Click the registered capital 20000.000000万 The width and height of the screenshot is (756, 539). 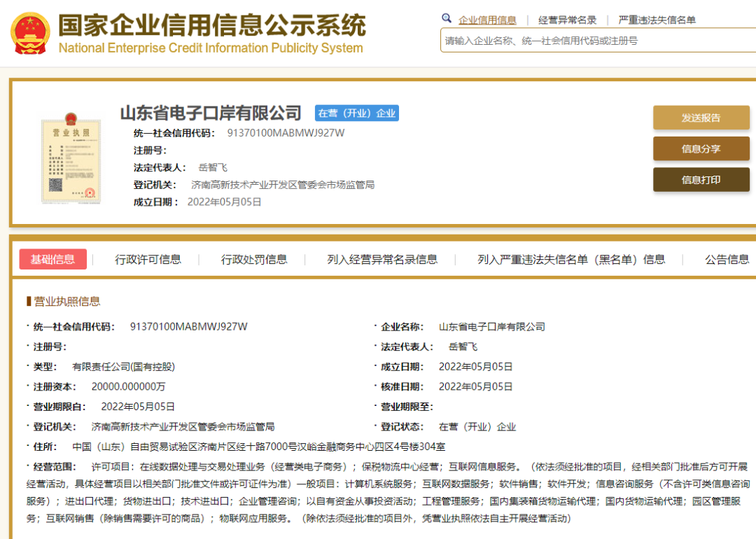click(x=128, y=386)
